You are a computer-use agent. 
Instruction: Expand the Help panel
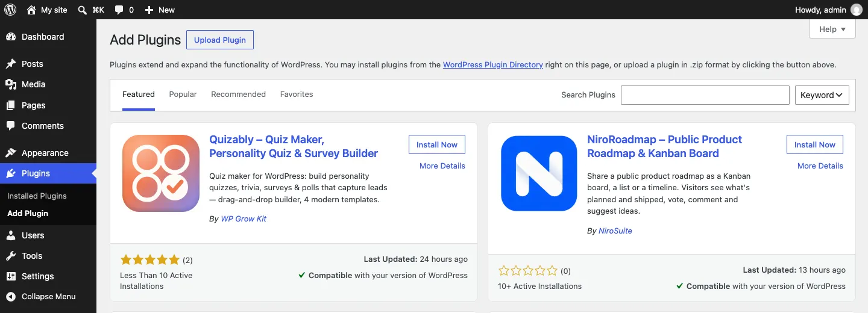[832, 29]
